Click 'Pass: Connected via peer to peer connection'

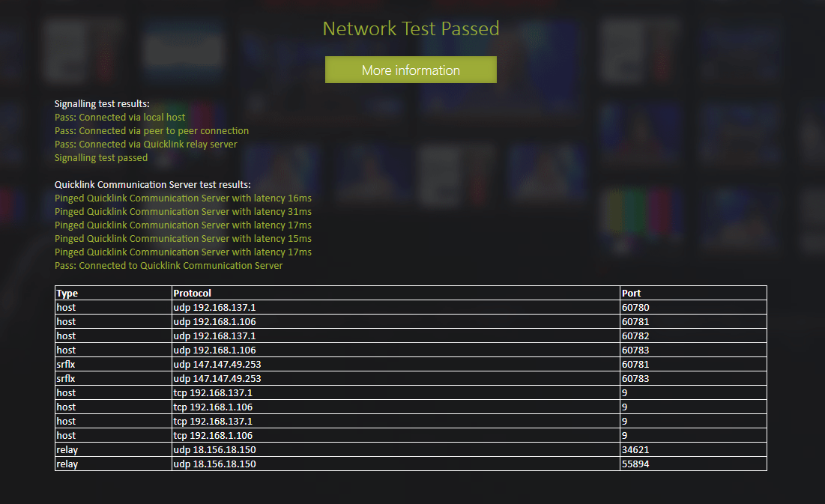tap(151, 130)
